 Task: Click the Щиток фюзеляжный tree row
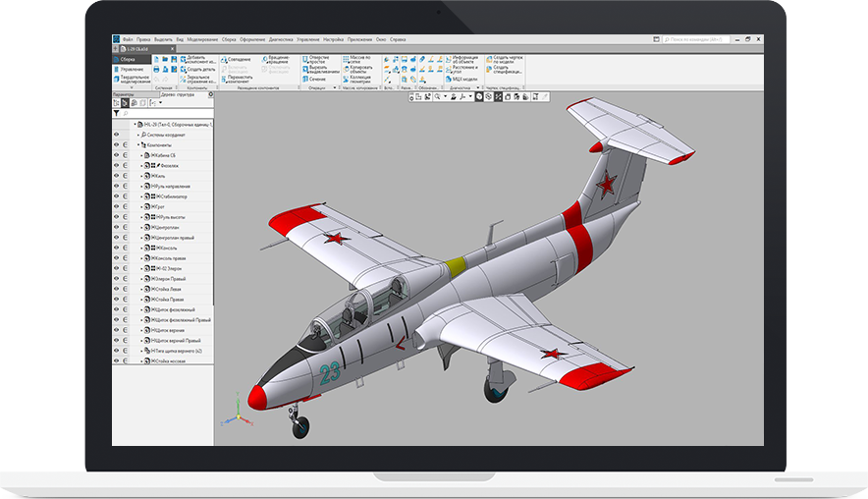[163, 309]
